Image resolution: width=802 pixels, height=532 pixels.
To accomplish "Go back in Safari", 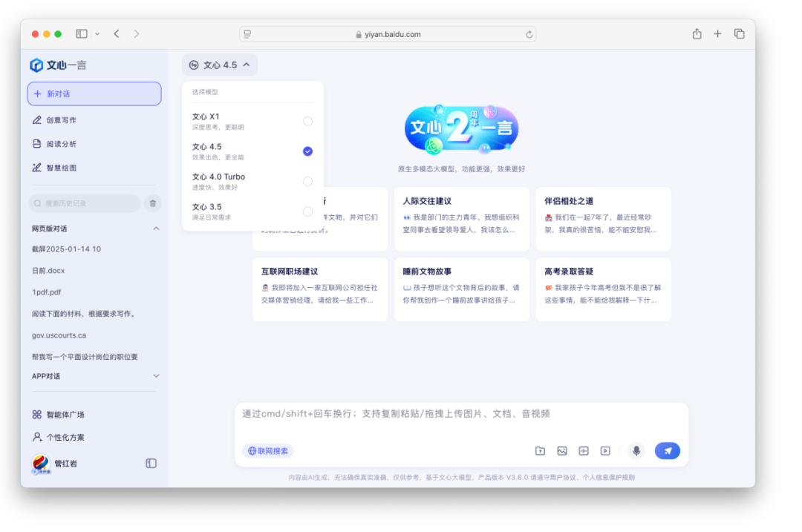I will pos(117,33).
